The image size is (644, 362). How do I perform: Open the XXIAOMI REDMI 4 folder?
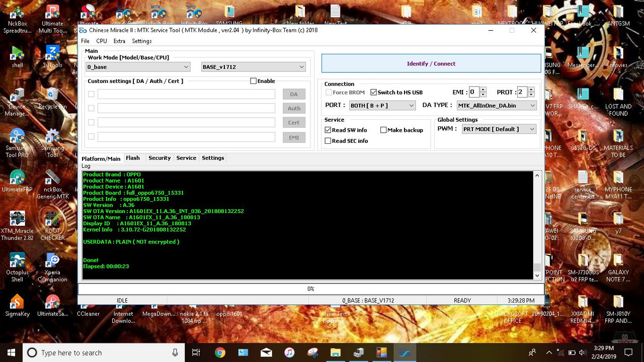tap(583, 309)
